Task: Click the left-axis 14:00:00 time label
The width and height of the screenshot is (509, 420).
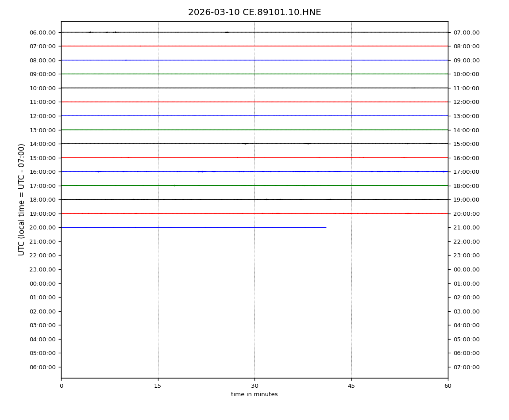Action: (x=42, y=144)
